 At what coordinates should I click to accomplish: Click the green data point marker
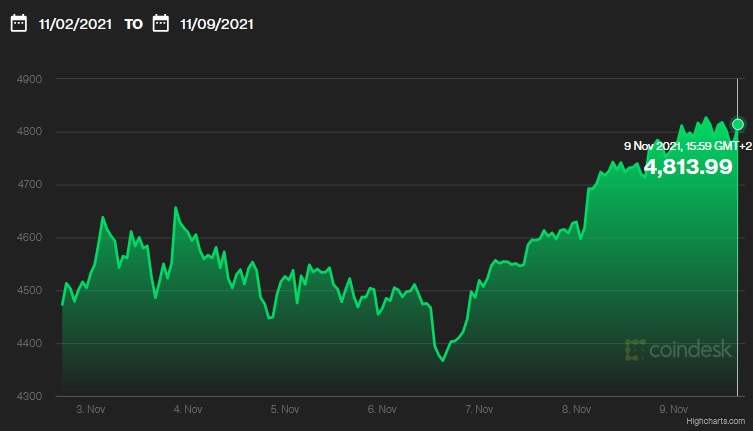[738, 124]
